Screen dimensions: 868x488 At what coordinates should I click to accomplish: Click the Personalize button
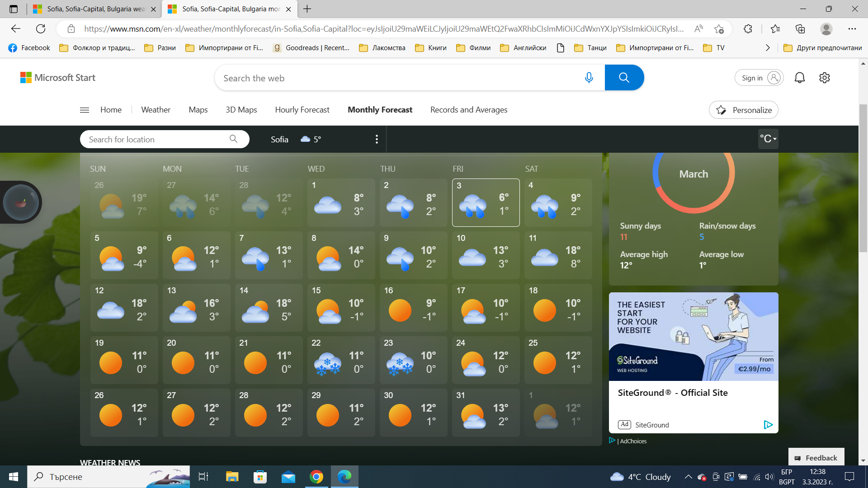[743, 110]
